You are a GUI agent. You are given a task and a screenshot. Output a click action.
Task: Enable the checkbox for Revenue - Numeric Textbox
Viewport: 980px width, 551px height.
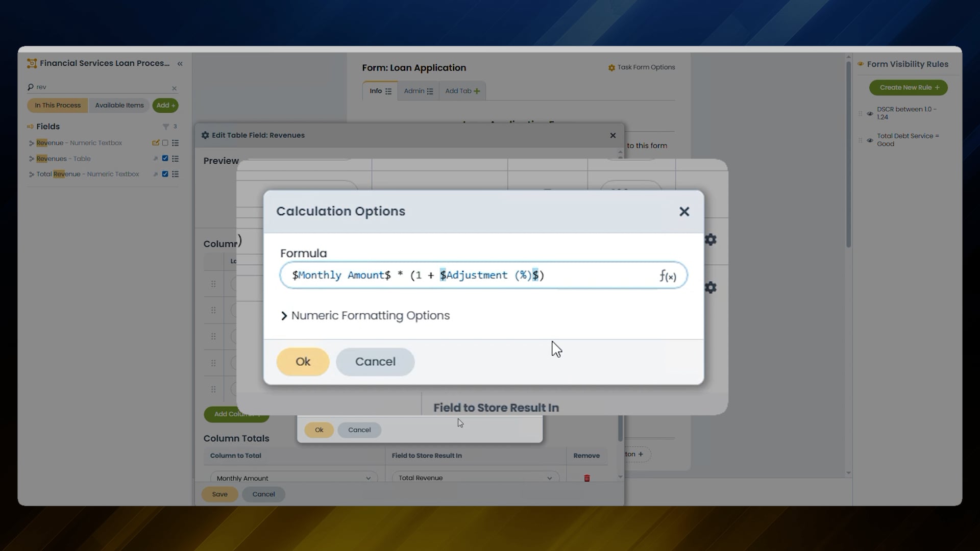pos(164,143)
